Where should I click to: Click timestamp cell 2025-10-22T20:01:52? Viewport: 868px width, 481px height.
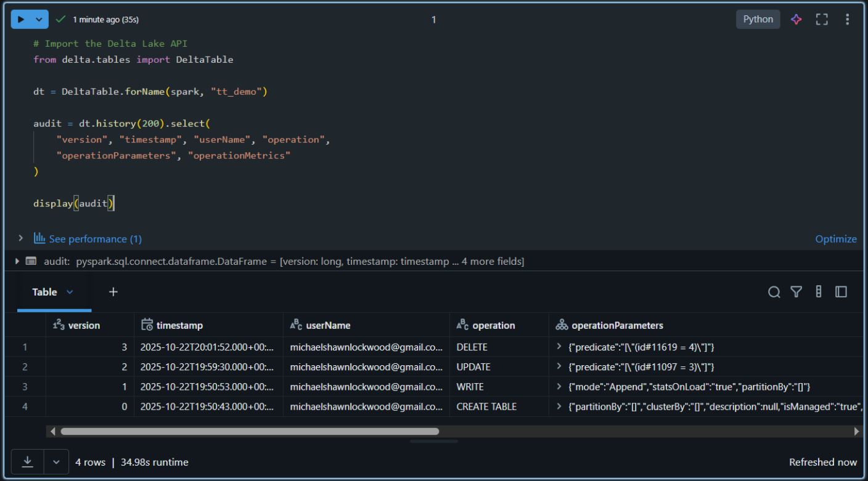pyautogui.click(x=208, y=347)
